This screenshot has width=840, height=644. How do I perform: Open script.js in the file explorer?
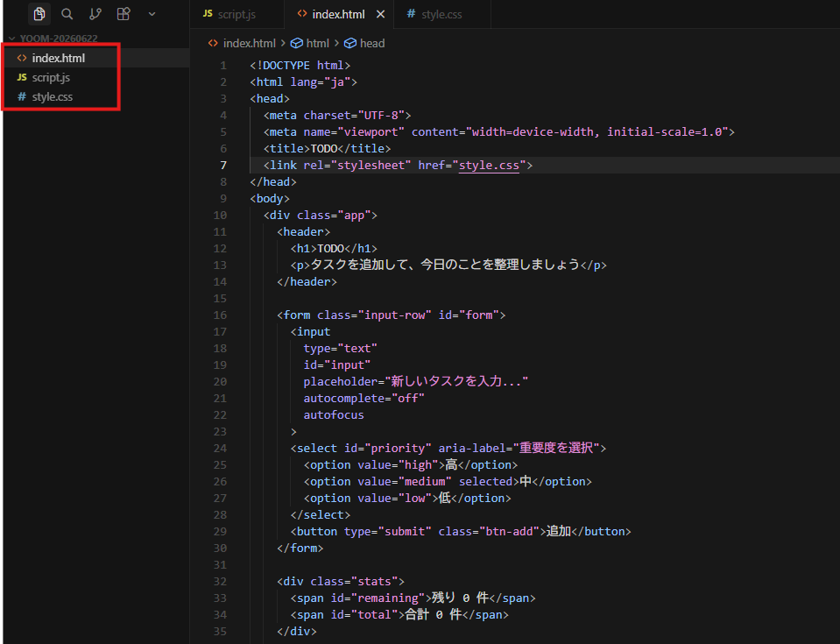click(x=96, y=77)
